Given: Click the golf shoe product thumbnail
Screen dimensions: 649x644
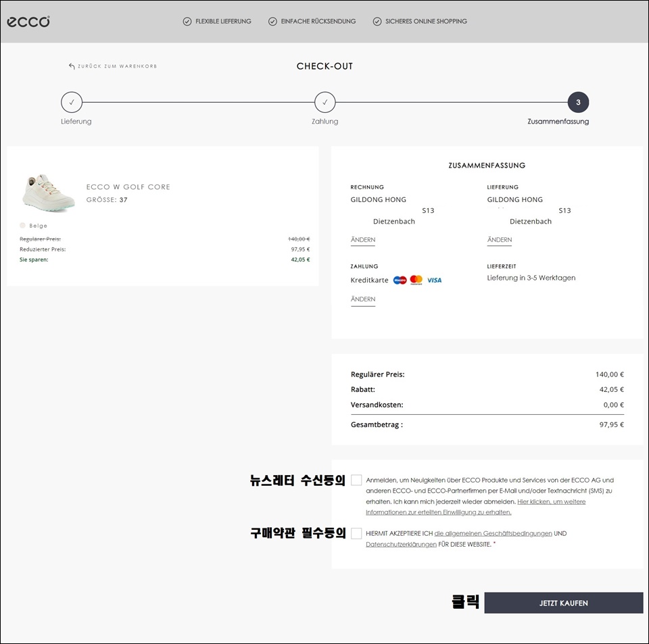Looking at the screenshot, I should coord(49,193).
